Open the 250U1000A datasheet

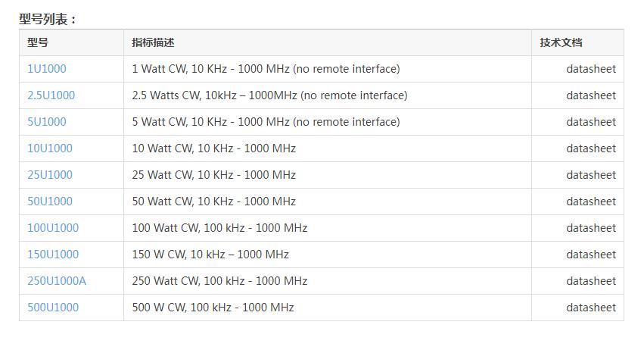pos(591,281)
